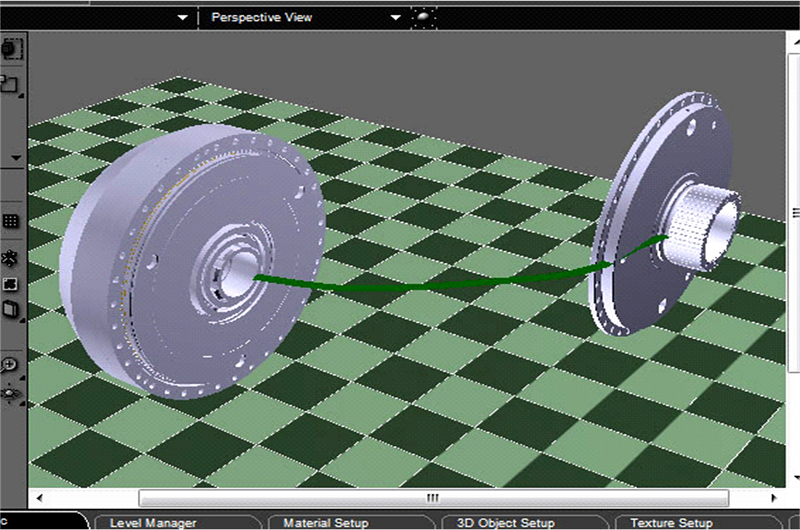The height and width of the screenshot is (530, 800).
Task: Toggle the grid display icon
Action: (x=12, y=221)
